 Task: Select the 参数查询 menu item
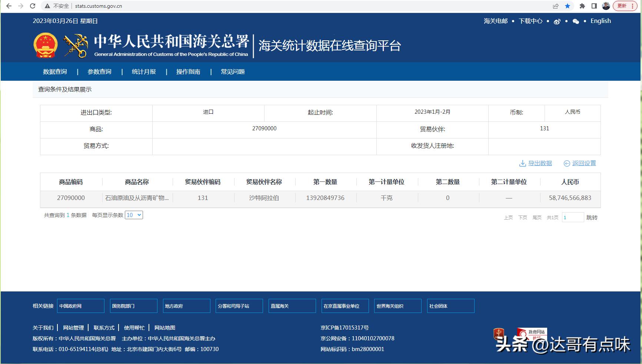point(99,71)
